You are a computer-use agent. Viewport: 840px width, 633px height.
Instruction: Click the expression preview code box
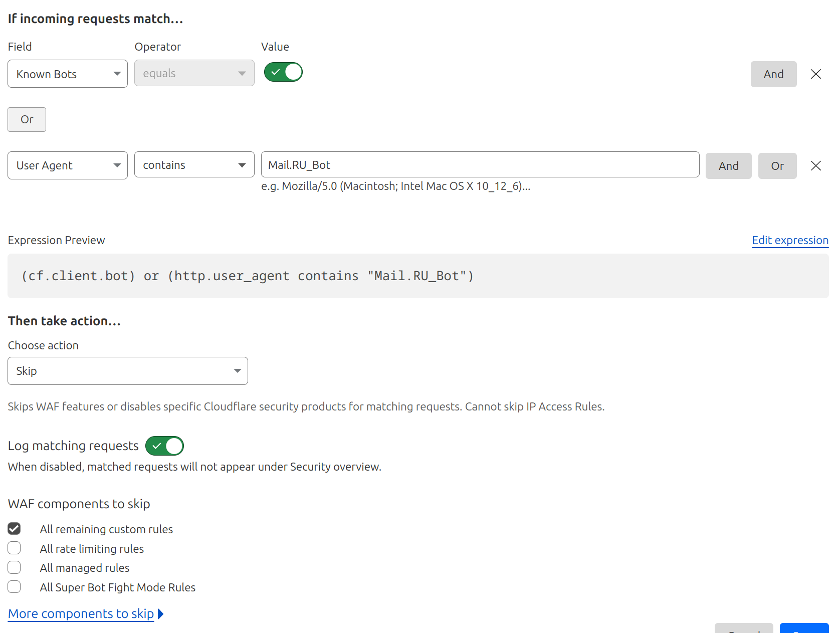418,276
